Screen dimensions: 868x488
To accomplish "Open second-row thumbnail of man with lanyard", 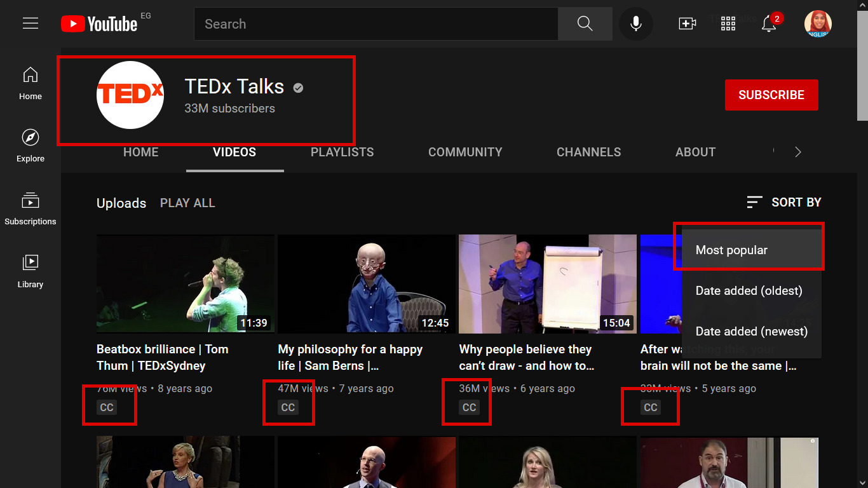I will point(729,462).
